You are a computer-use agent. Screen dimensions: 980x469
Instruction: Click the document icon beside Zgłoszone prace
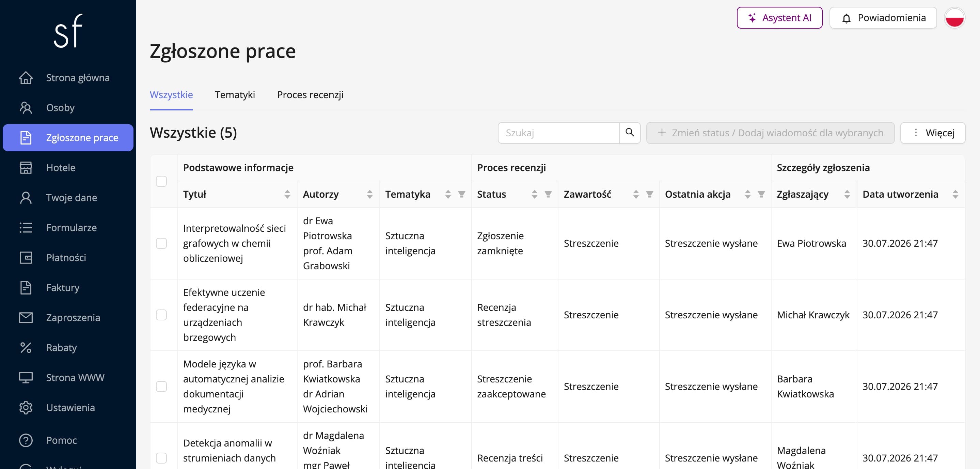[x=26, y=138]
